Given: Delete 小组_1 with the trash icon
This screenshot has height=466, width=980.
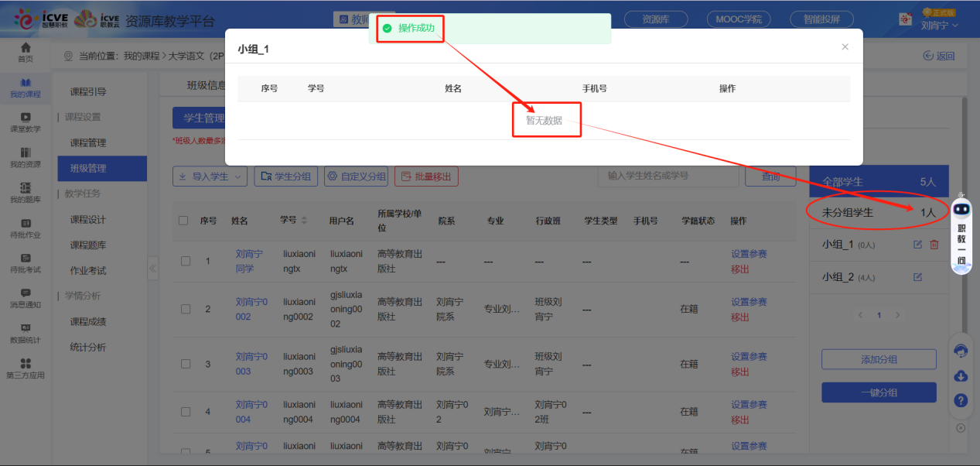Looking at the screenshot, I should coord(934,245).
